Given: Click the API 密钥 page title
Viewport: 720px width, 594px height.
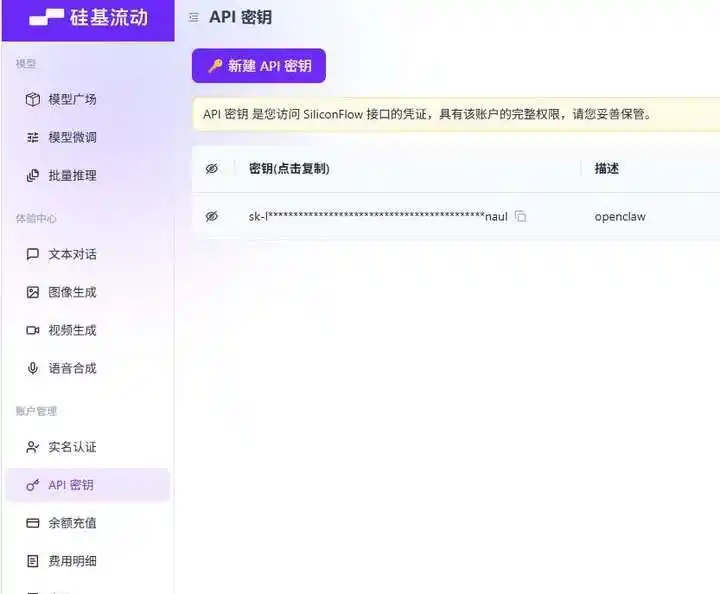Looking at the screenshot, I should [x=240, y=17].
